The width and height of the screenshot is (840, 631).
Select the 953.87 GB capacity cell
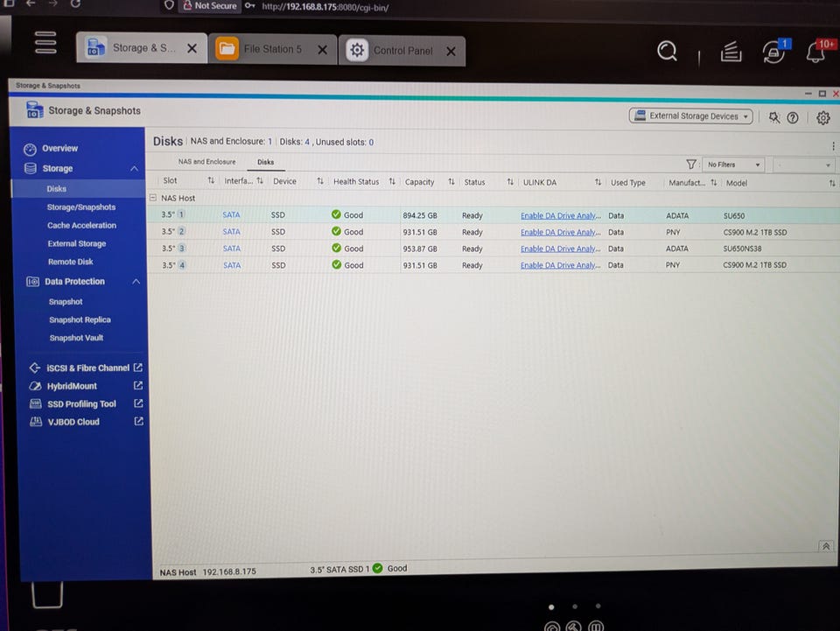click(420, 249)
